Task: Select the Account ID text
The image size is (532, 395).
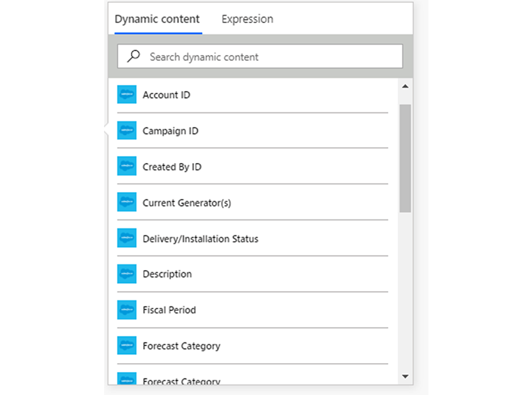Action: [x=166, y=95]
